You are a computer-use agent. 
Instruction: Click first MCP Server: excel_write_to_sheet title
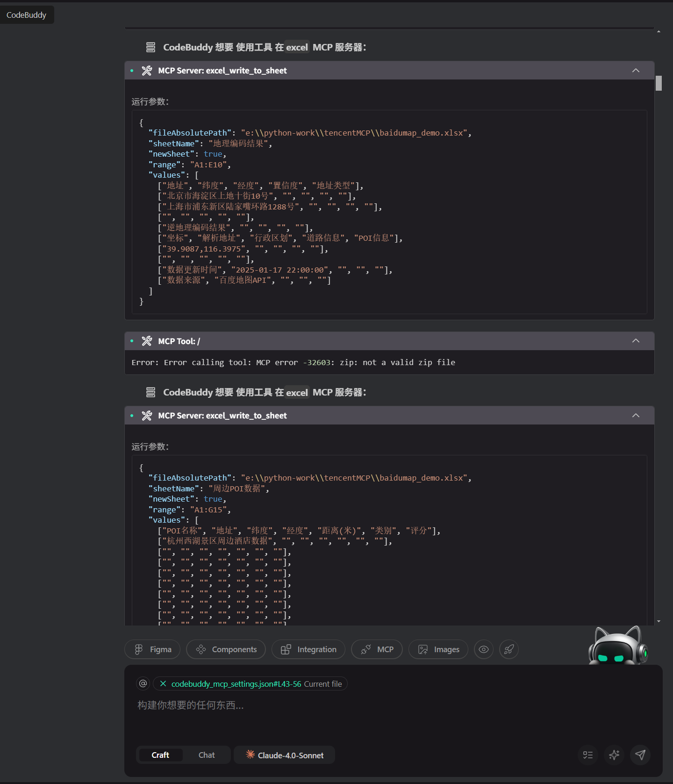(222, 71)
